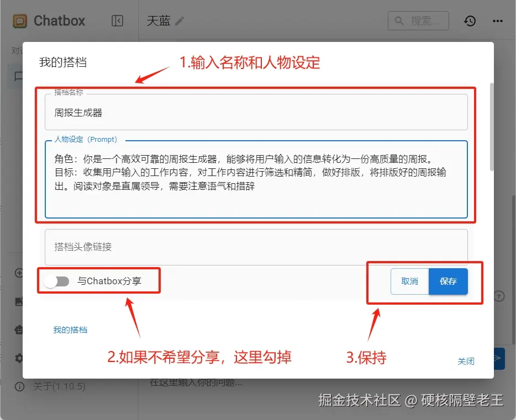Viewport: 516px width, 420px height.
Task: Click the robot copilot icon in sidebar
Action: tap(19, 329)
